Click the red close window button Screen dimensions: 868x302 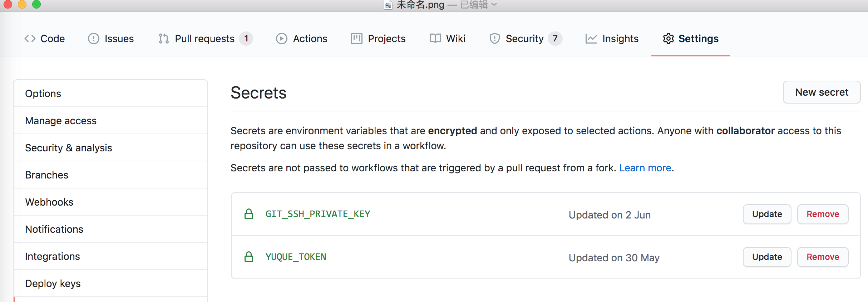(8, 4)
